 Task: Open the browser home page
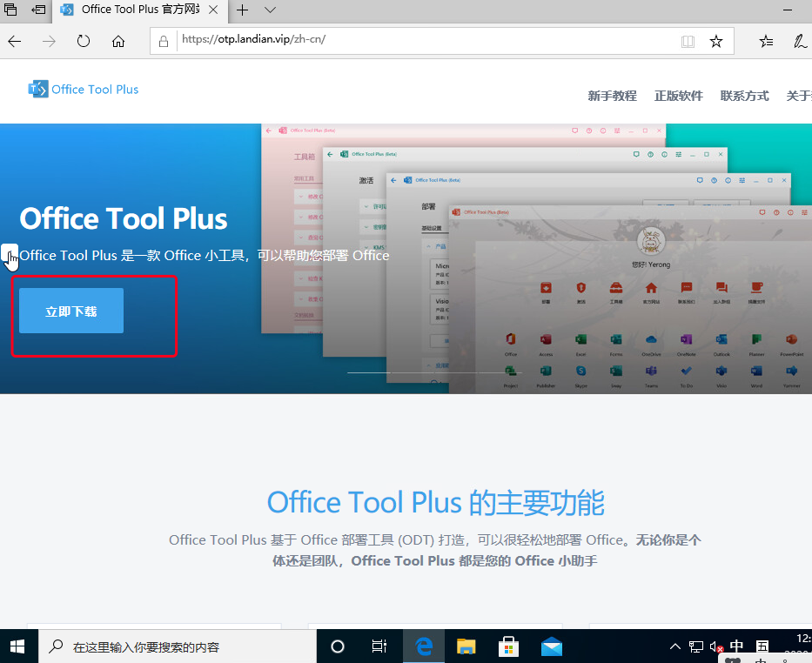point(118,42)
